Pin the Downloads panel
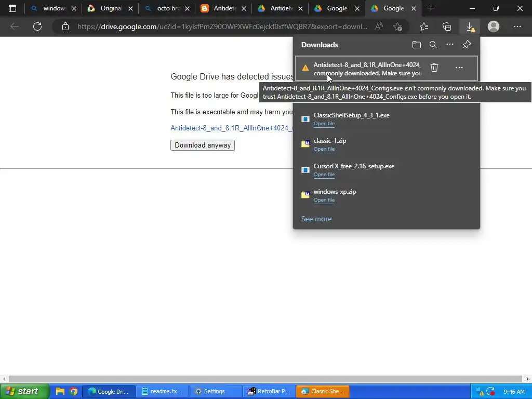 tap(467, 45)
